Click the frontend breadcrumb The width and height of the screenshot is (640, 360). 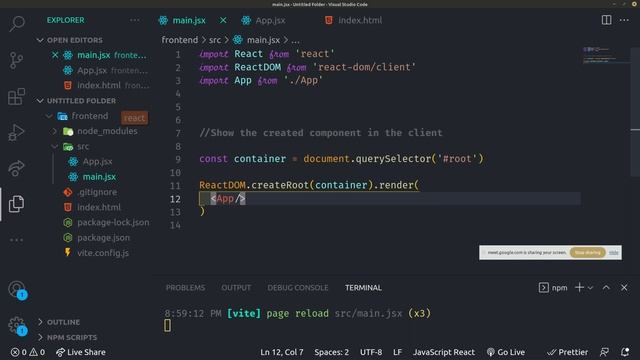pos(180,40)
